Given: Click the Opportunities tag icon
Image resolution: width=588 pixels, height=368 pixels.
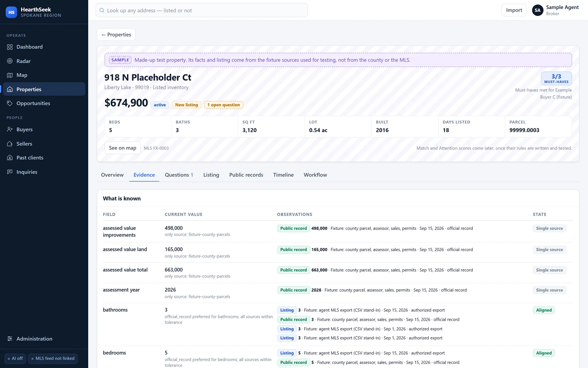Looking at the screenshot, I should click(10, 103).
